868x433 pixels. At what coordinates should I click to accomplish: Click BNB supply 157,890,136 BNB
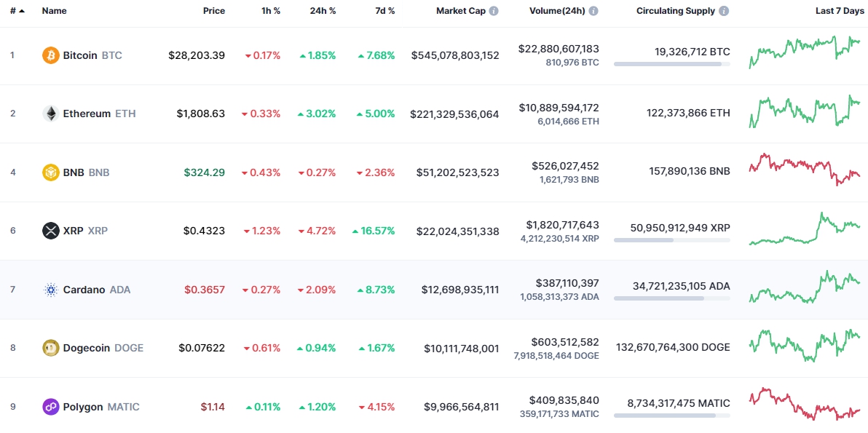point(690,172)
